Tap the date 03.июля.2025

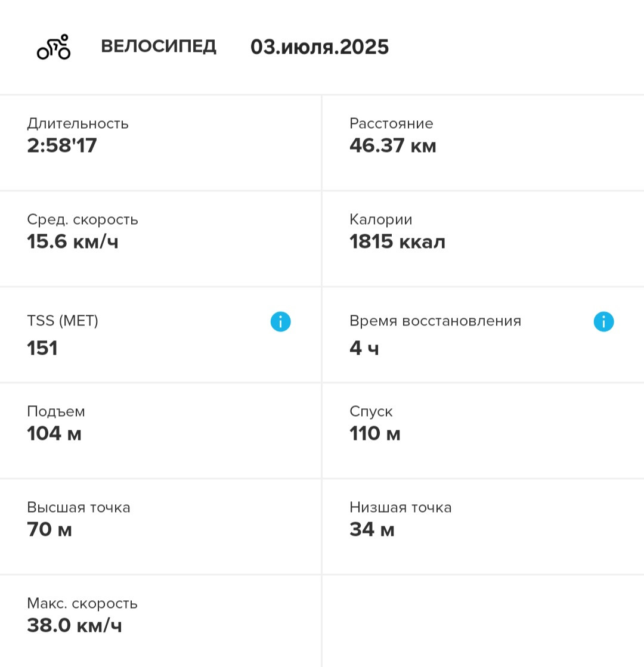[x=319, y=47]
